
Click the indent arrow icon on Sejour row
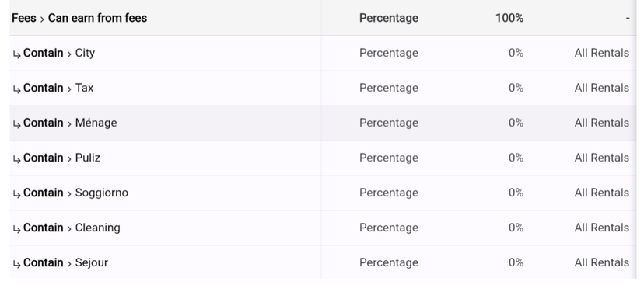16,263
